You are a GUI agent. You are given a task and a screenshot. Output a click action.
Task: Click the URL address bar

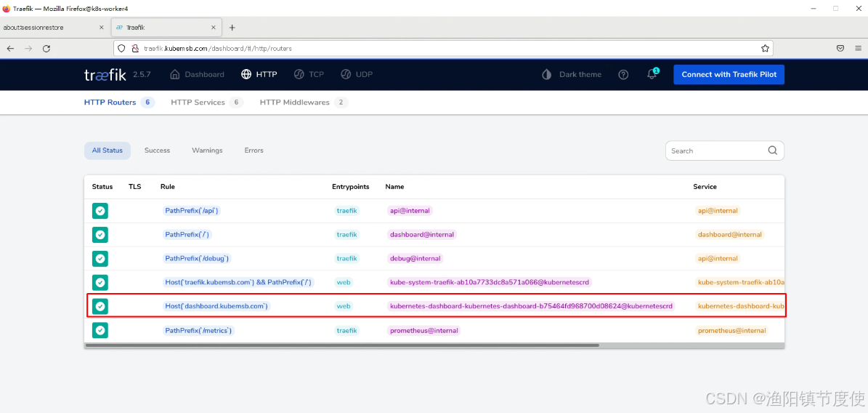(443, 48)
